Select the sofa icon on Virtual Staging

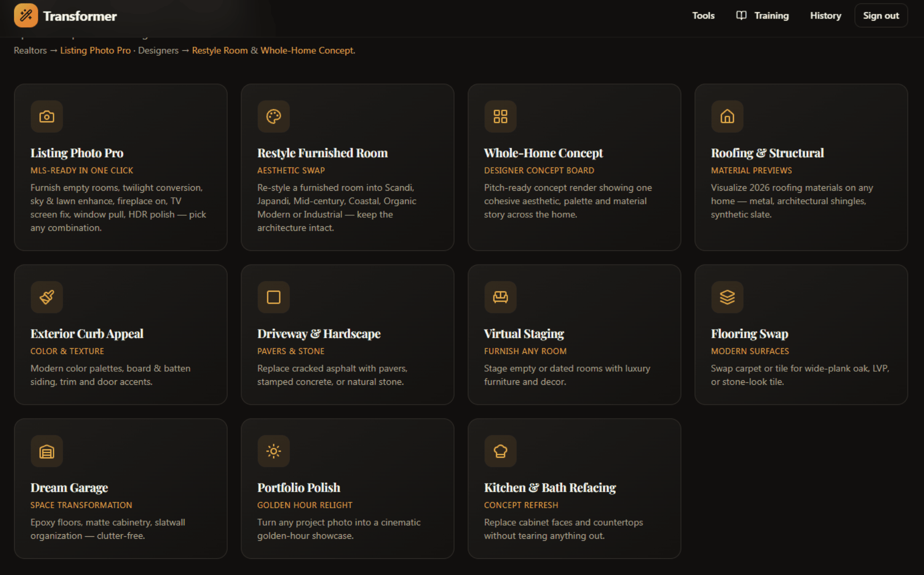(x=500, y=297)
